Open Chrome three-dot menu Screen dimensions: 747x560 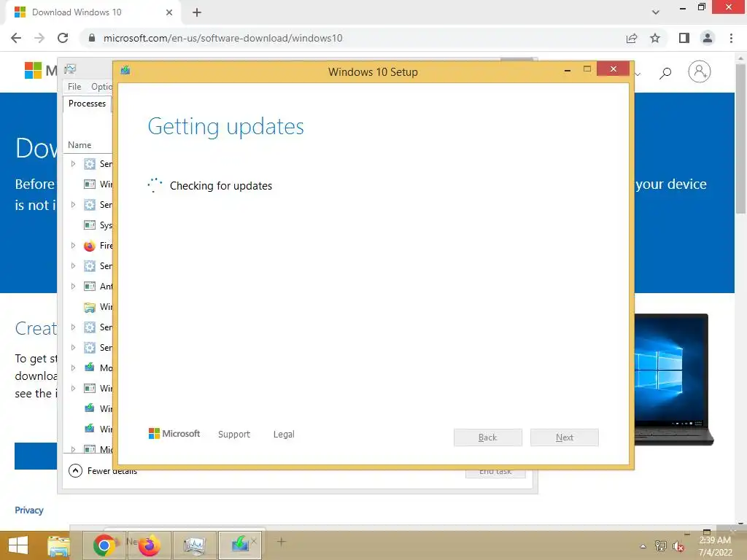tap(731, 38)
